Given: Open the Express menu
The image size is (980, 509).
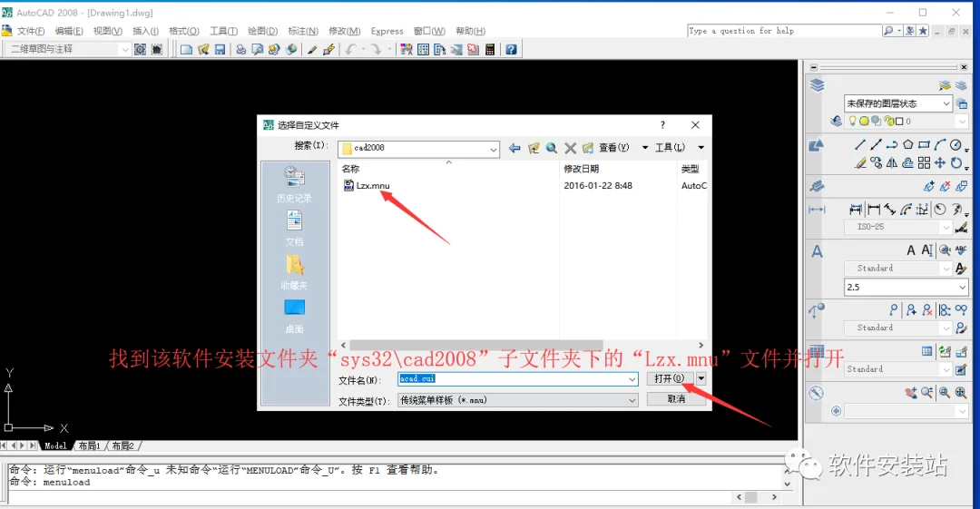Looking at the screenshot, I should [x=387, y=31].
